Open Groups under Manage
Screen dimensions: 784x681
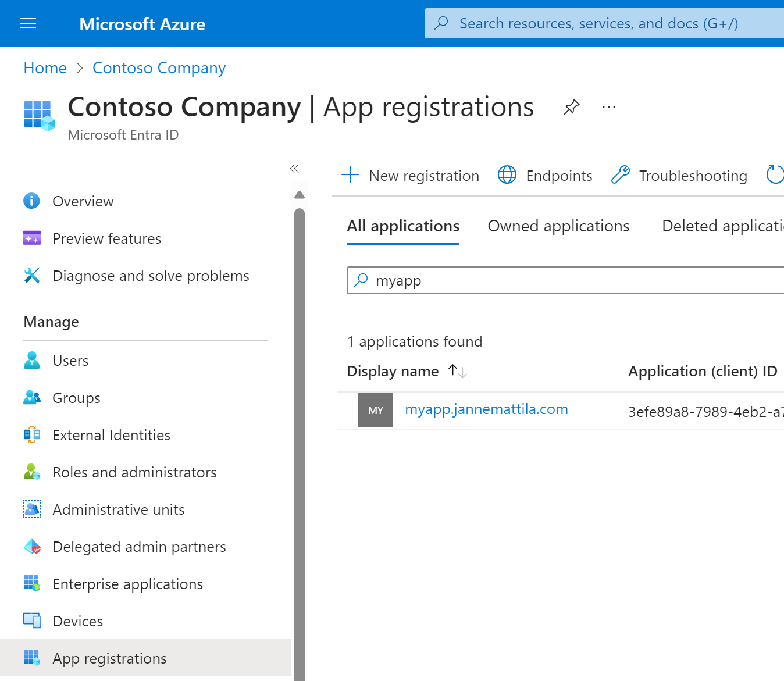click(x=76, y=398)
